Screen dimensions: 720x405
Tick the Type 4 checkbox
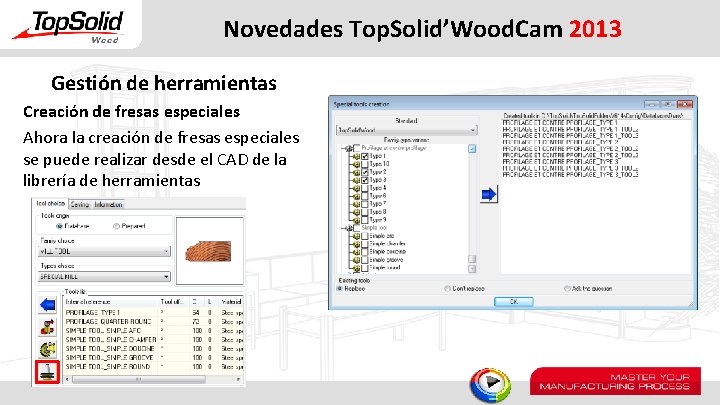(365, 188)
